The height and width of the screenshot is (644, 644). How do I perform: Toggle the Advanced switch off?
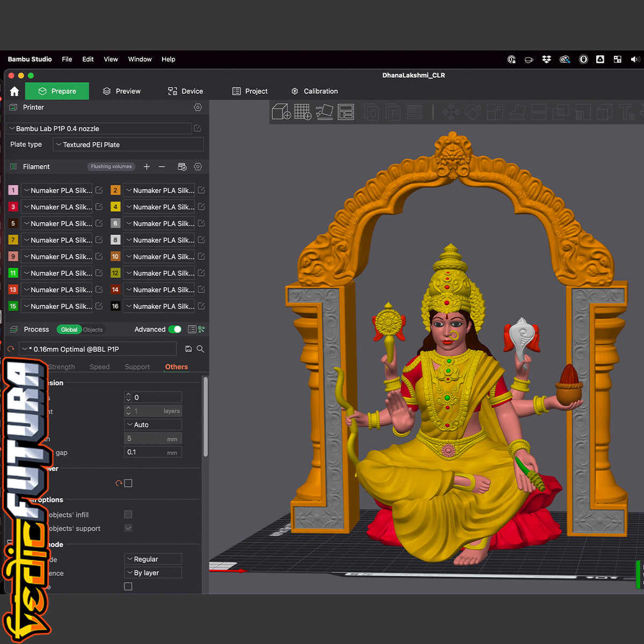175,330
